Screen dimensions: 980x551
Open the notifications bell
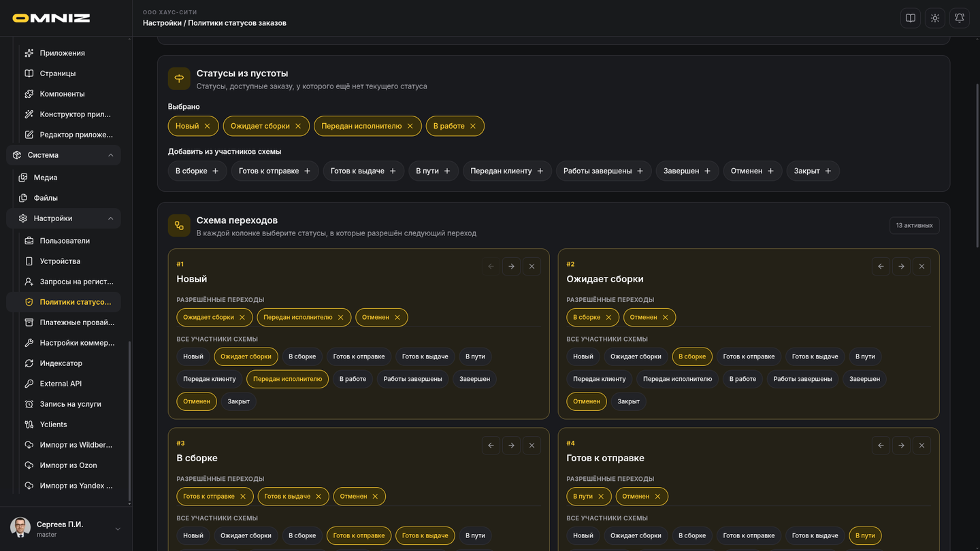960,18
